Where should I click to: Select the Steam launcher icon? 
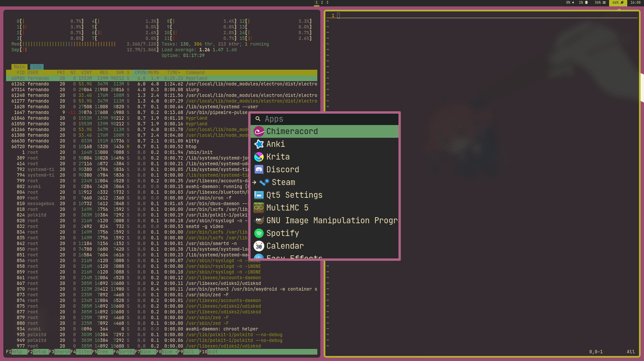click(264, 182)
